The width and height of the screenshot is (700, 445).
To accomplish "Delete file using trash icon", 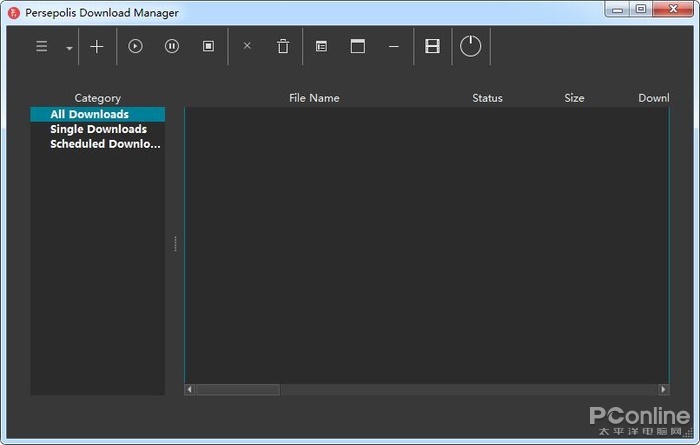I will [x=283, y=46].
